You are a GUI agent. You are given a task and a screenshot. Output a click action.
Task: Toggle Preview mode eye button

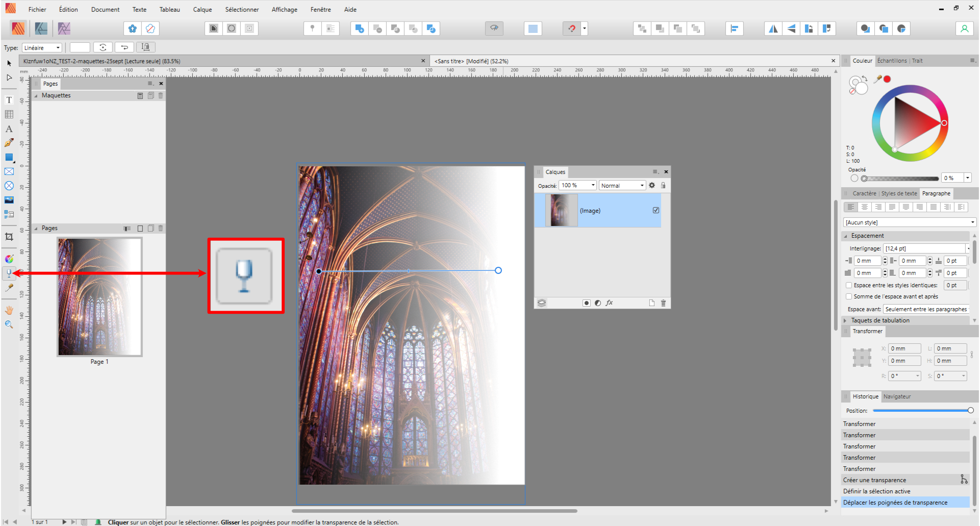pyautogui.click(x=494, y=29)
